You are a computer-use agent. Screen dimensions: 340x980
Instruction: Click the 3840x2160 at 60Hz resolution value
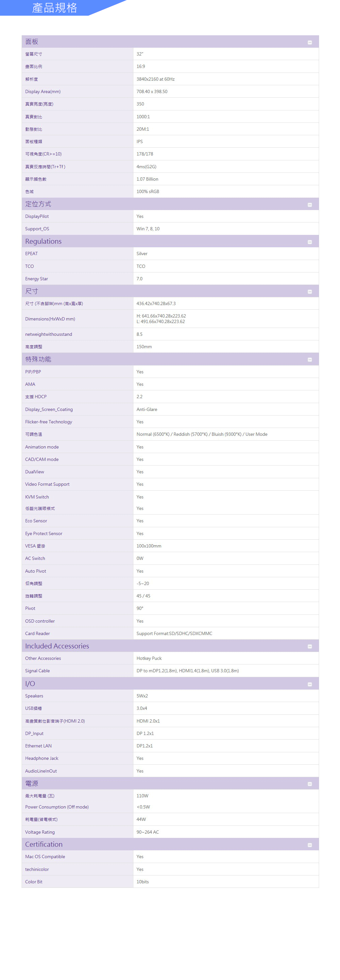point(155,79)
